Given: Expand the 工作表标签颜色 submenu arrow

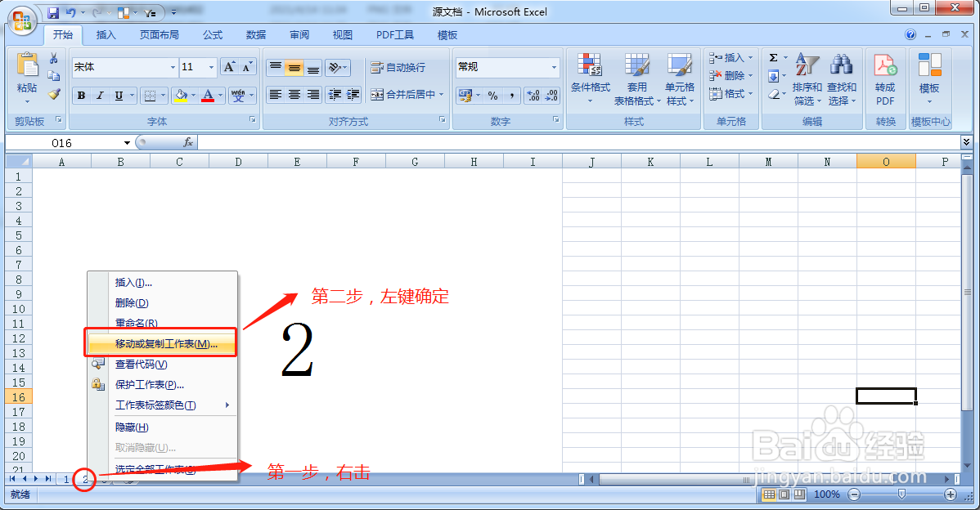Looking at the screenshot, I should tap(227, 405).
